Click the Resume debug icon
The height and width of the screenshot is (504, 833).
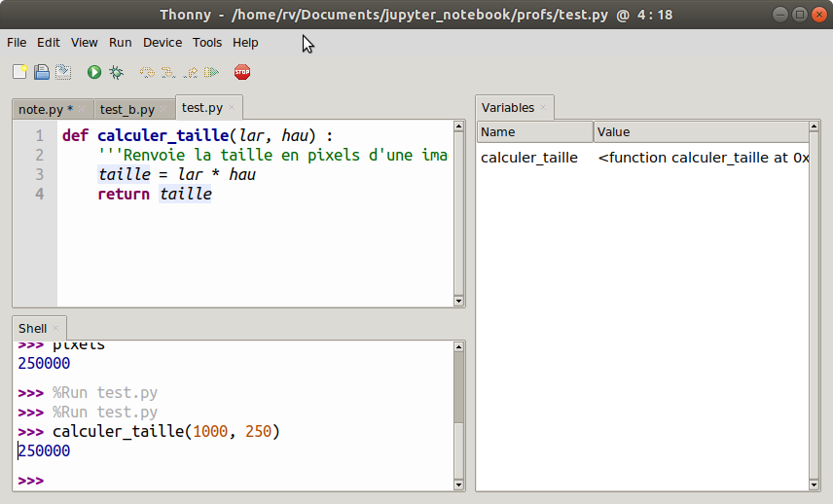point(211,72)
